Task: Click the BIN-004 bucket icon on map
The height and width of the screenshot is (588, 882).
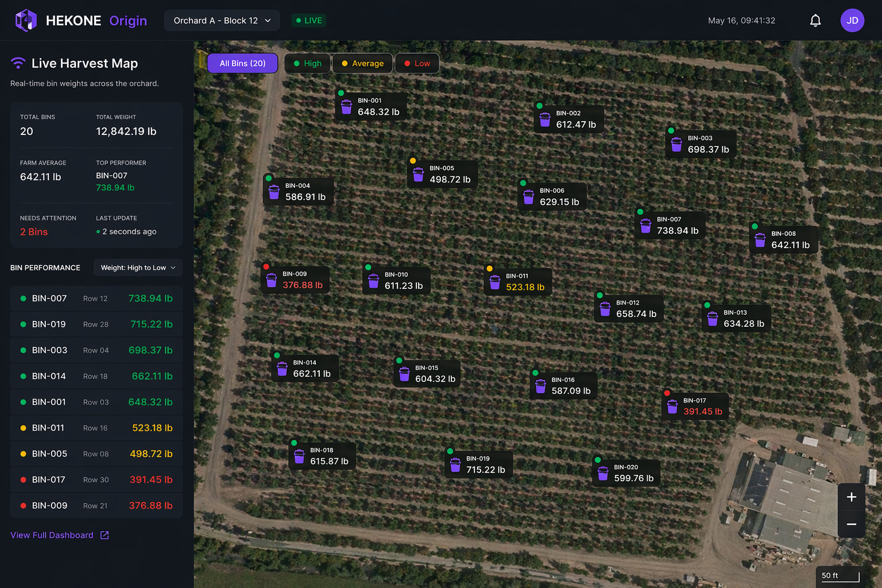Action: (x=274, y=192)
